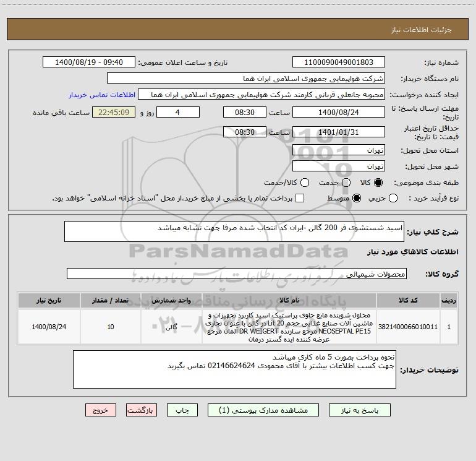Click the delivery city field تهران
Screen dimensions: 476x461
(339, 166)
